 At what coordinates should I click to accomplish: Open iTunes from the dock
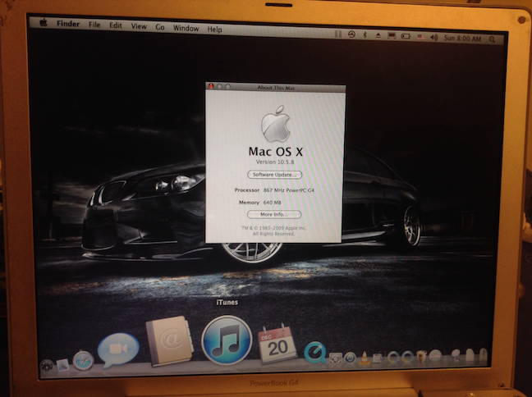coord(227,340)
